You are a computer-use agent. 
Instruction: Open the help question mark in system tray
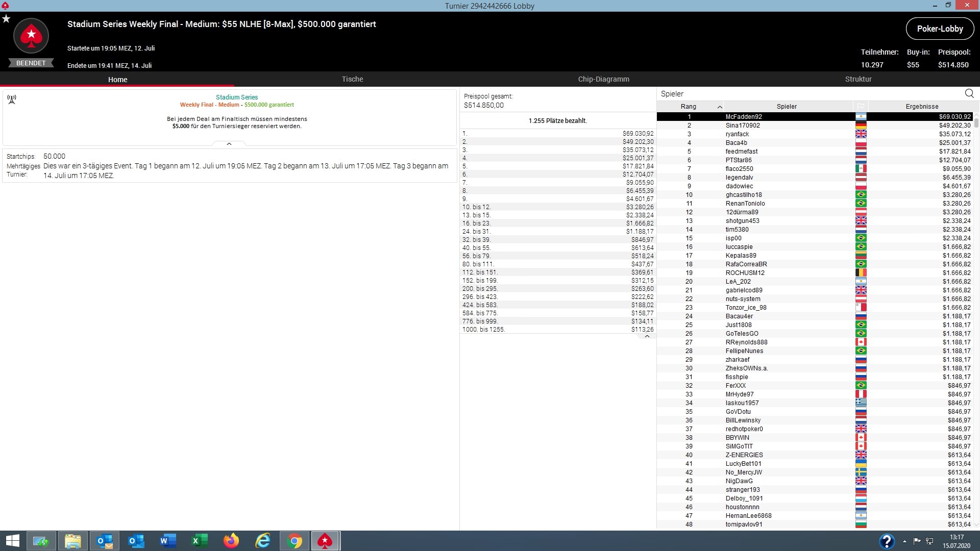click(887, 541)
